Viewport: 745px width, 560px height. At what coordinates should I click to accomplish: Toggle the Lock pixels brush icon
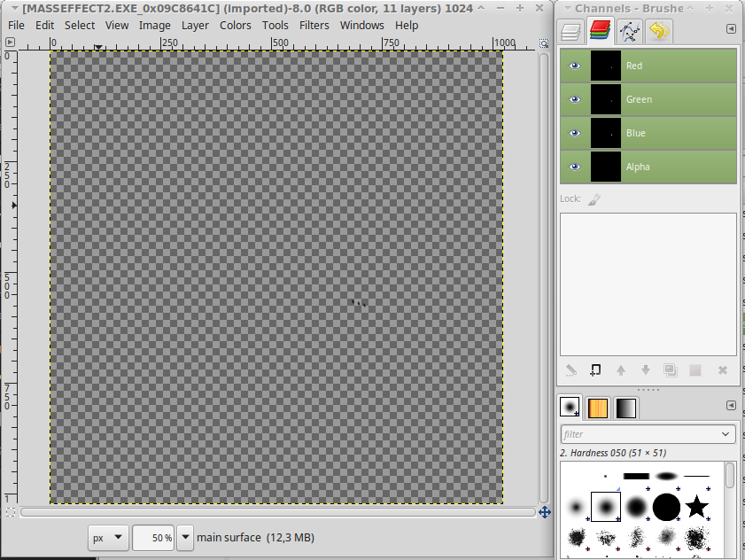(594, 199)
